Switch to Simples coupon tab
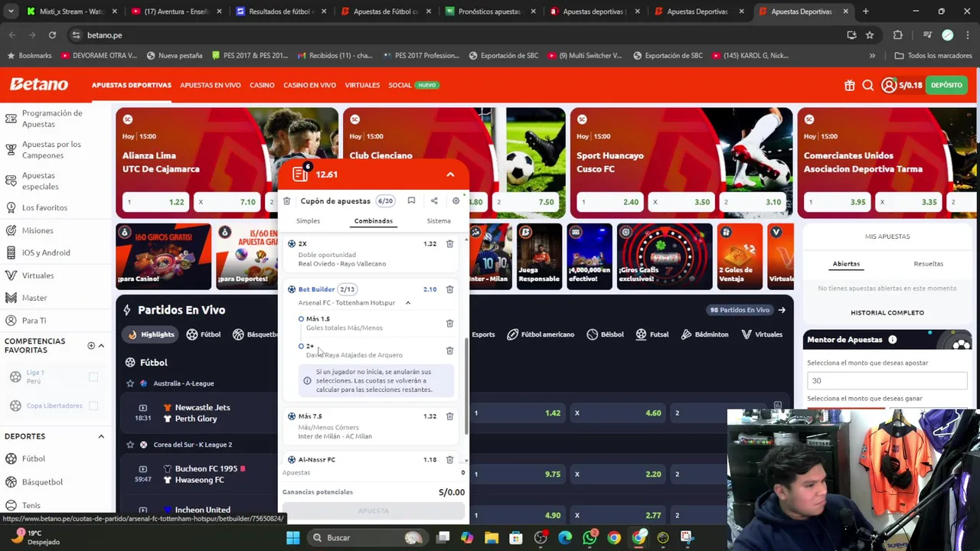 [308, 221]
